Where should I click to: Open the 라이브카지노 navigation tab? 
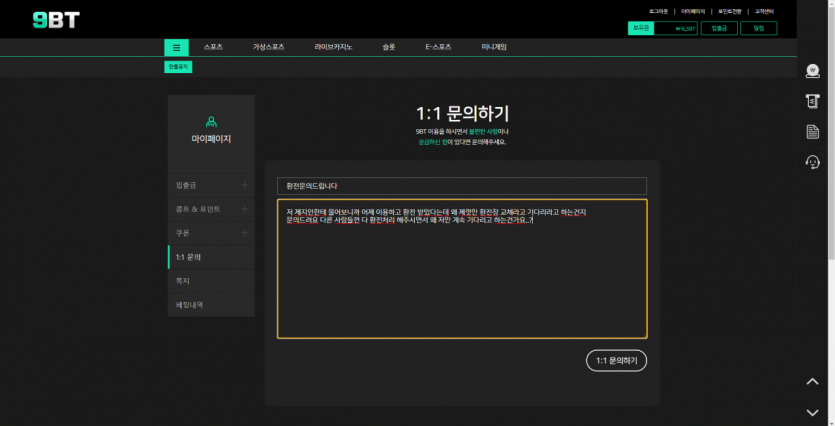tap(334, 47)
